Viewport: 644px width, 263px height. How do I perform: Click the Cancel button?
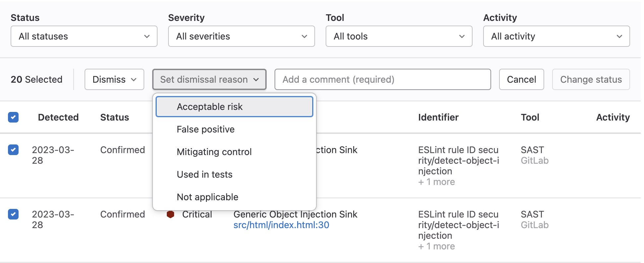tap(521, 79)
